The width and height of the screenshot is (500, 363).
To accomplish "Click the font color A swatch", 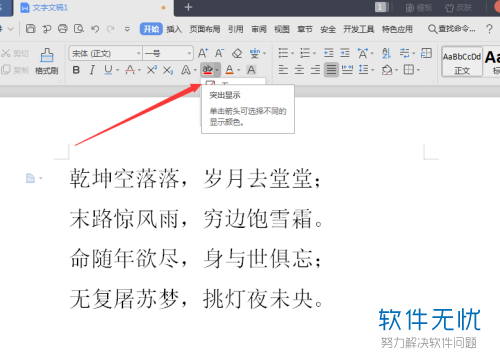I will (x=230, y=70).
